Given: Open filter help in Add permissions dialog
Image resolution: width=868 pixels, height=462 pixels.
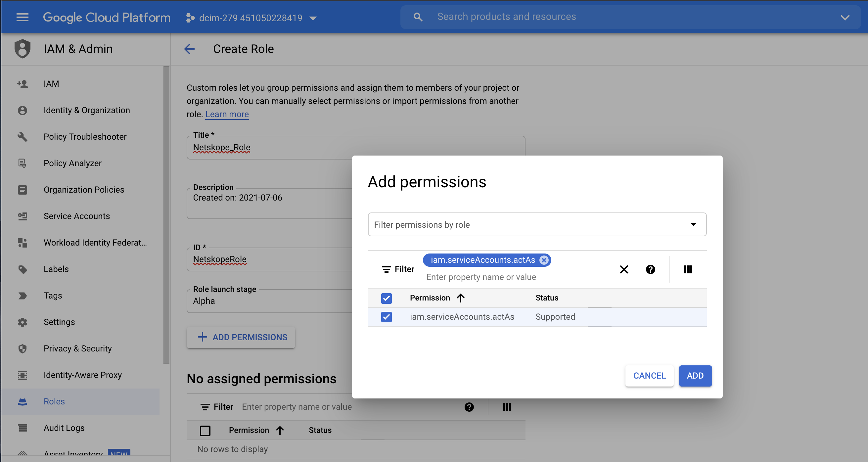Looking at the screenshot, I should (x=650, y=269).
